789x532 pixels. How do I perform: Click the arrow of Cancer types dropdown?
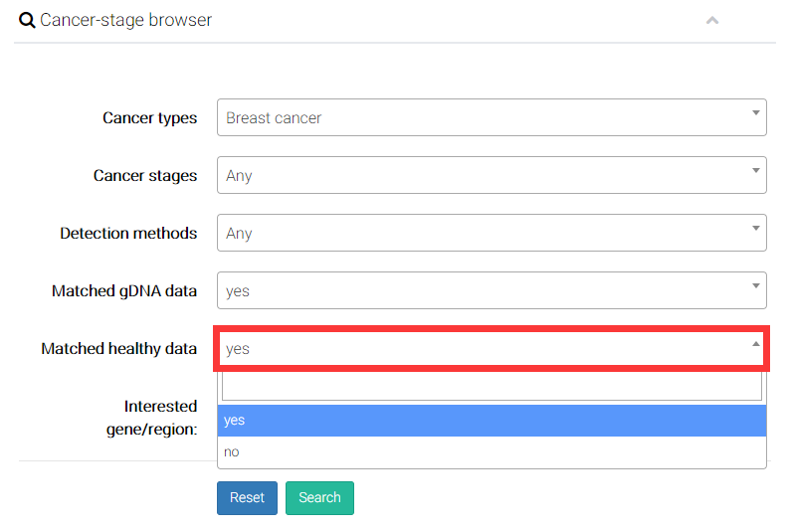tap(756, 111)
